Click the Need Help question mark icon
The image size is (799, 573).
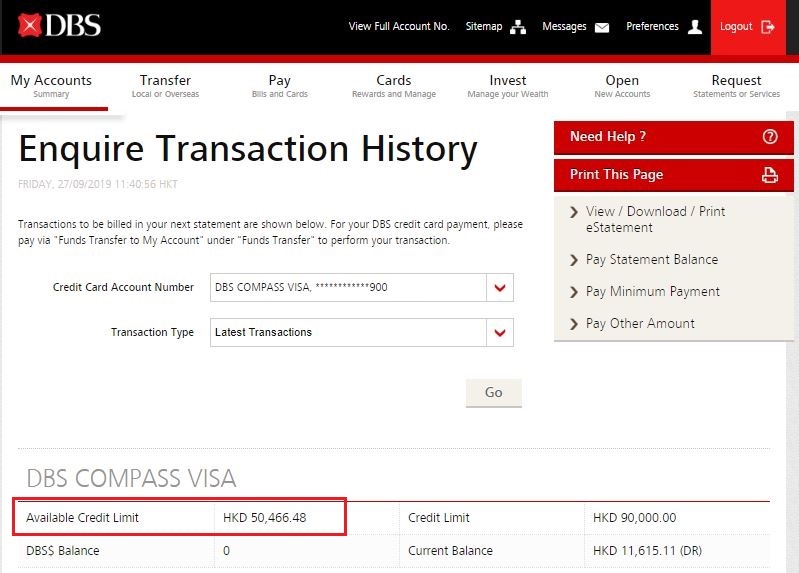pyautogui.click(x=769, y=137)
